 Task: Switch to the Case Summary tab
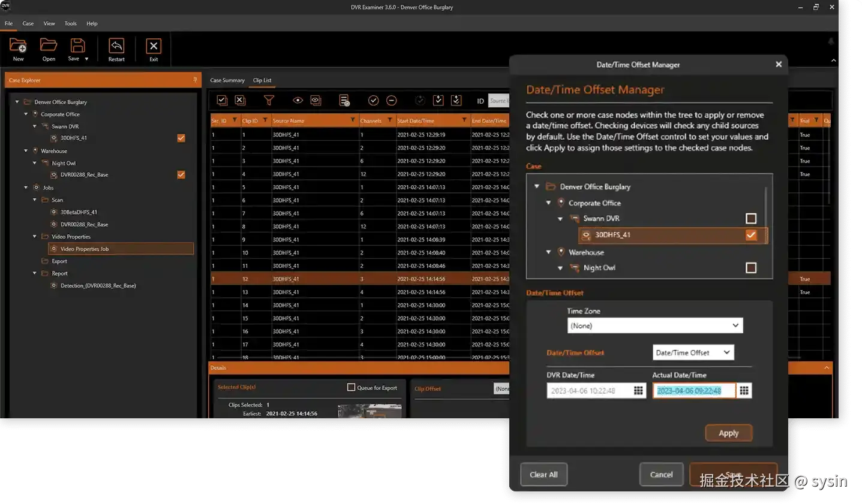227,80
